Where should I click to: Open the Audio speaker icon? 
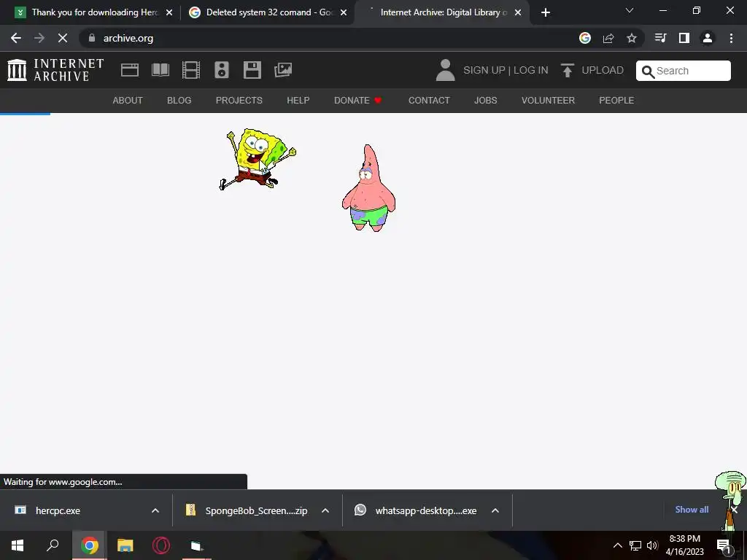tap(222, 70)
